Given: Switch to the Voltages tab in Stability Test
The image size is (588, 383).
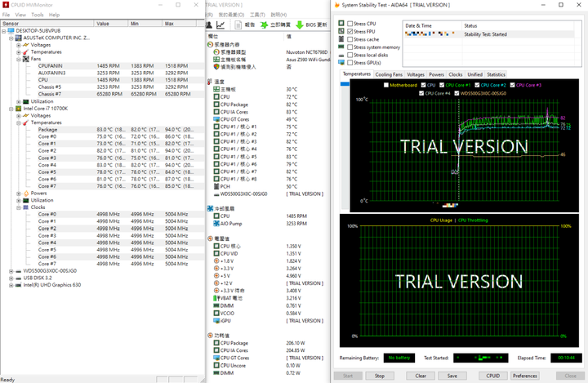Looking at the screenshot, I should [416, 74].
